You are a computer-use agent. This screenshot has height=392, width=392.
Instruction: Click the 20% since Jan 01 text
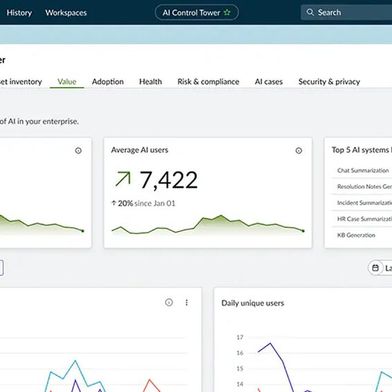(143, 203)
